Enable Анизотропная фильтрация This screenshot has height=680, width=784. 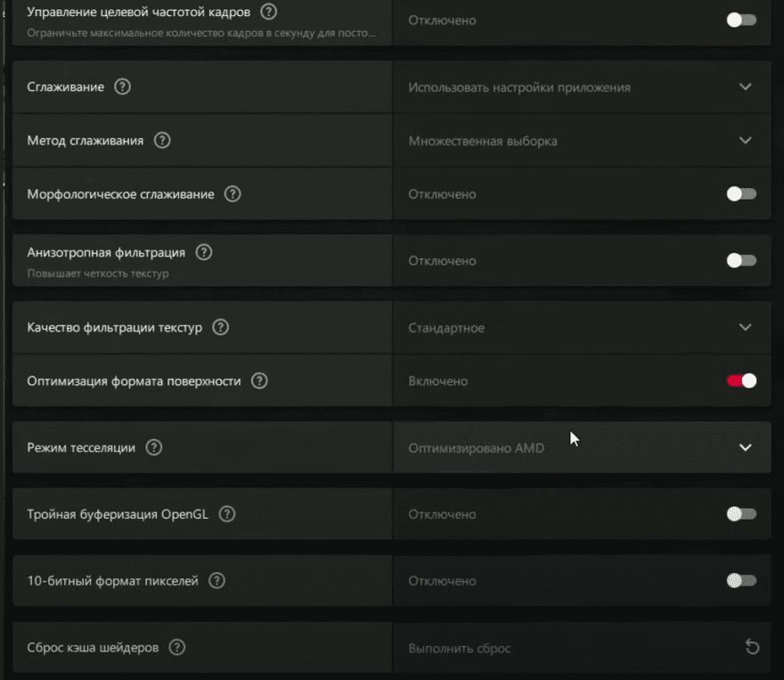point(740,260)
